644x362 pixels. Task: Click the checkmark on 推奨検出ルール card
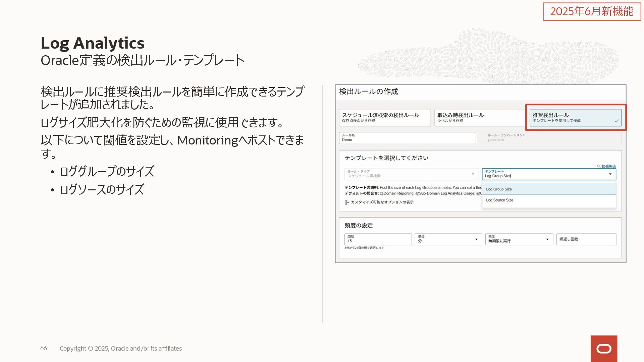pyautogui.click(x=616, y=121)
